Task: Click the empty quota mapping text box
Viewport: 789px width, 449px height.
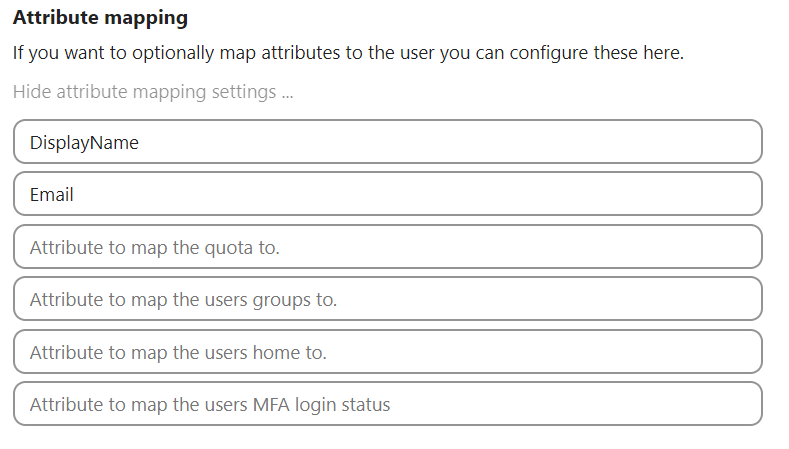Action: [x=388, y=246]
